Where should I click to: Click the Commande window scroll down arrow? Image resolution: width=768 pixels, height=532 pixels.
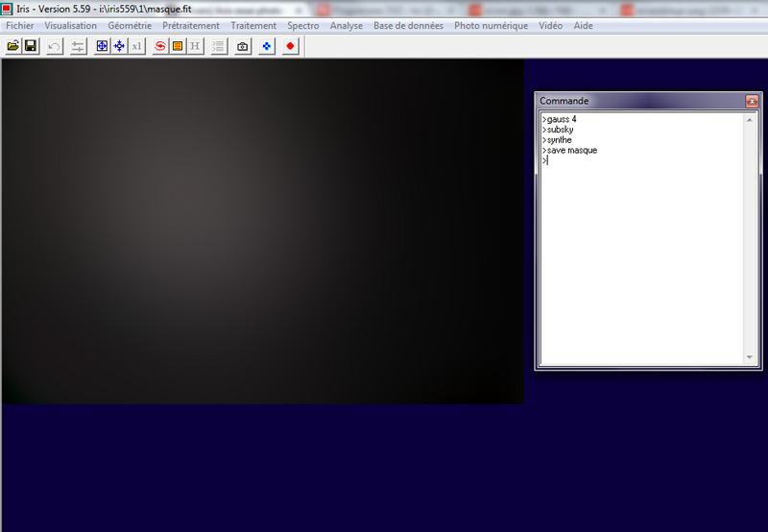point(750,357)
